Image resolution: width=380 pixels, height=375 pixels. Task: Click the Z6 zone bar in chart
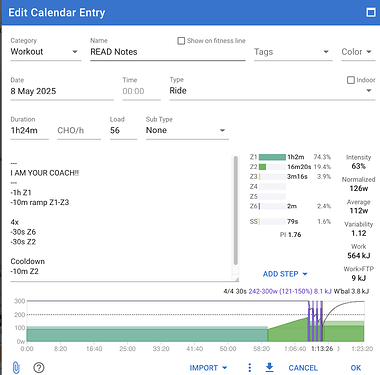tap(272, 206)
